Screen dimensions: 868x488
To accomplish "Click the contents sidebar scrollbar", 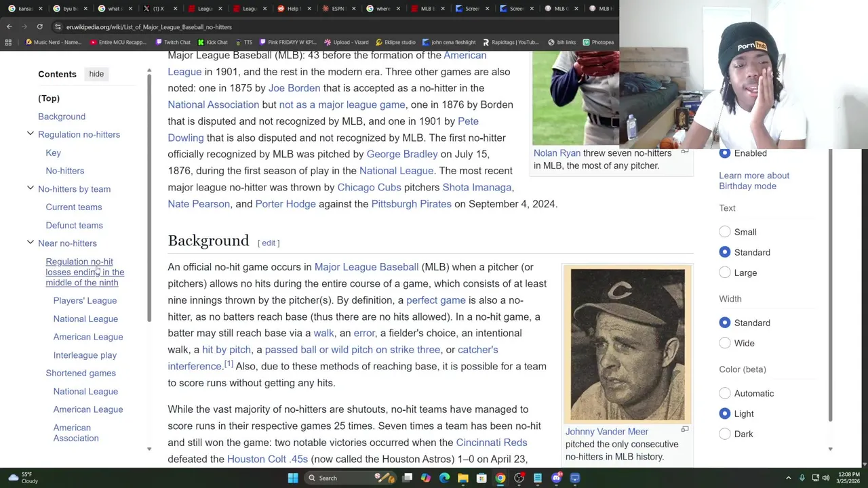I will coord(149,197).
